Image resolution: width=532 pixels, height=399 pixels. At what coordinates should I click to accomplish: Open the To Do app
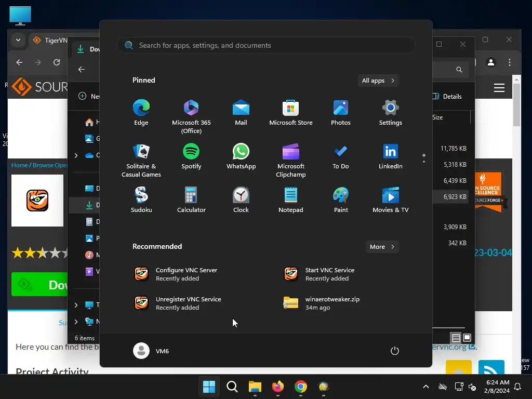click(x=341, y=156)
